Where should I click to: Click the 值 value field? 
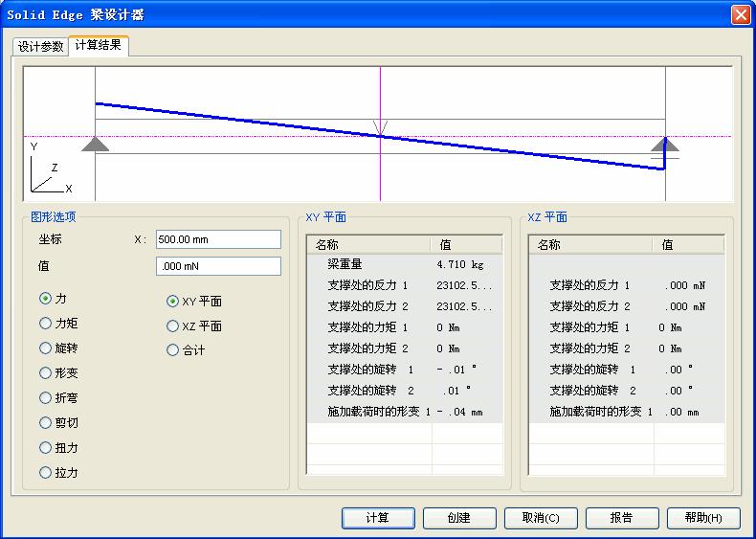(218, 266)
